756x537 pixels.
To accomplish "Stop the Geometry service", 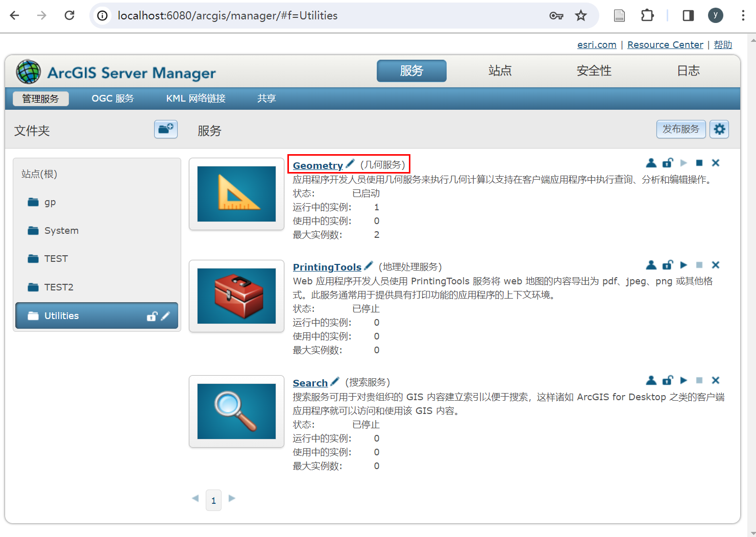I will click(699, 163).
